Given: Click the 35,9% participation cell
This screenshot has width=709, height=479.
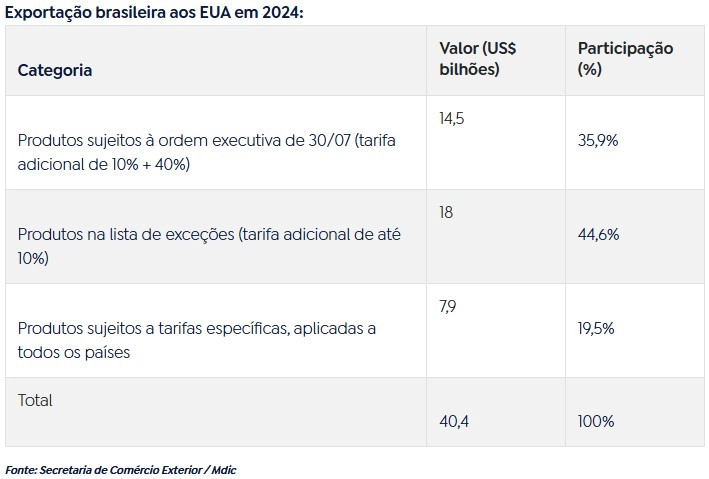Looking at the screenshot, I should (x=598, y=140).
